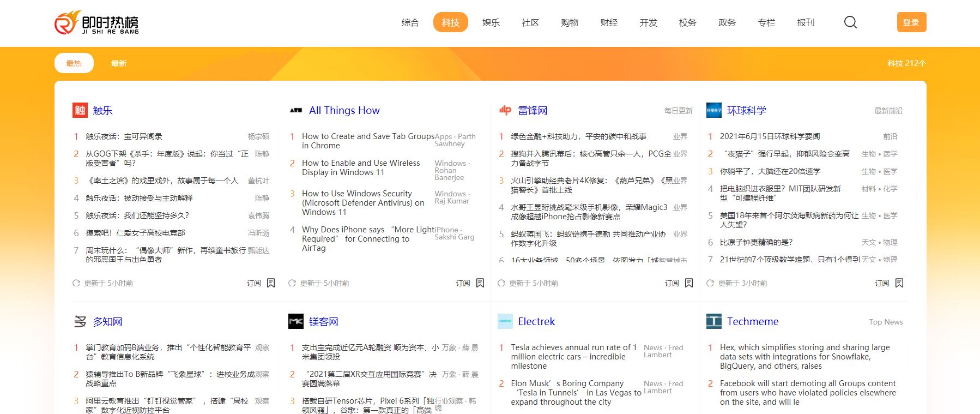Switch to the 最新 sorting tab

pos(119,63)
